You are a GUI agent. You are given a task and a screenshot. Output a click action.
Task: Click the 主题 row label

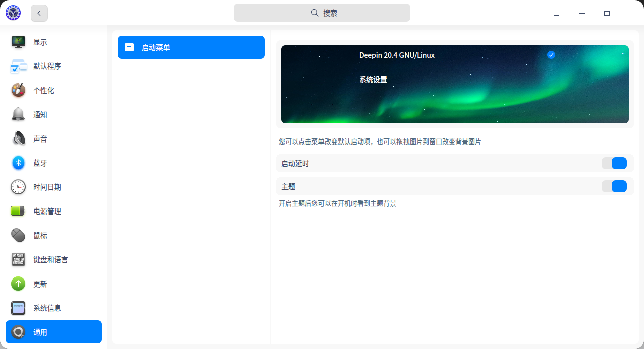(288, 186)
